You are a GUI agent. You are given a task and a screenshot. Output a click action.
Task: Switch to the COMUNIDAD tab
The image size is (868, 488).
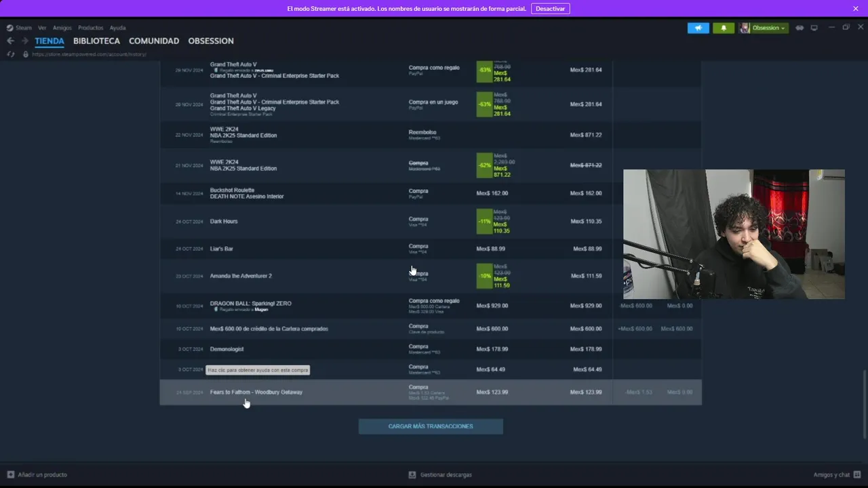154,41
